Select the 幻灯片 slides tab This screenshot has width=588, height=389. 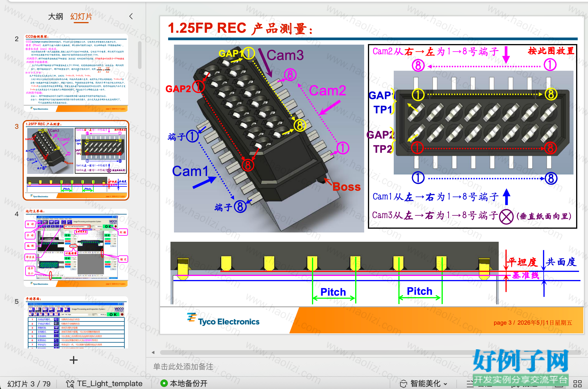81,17
